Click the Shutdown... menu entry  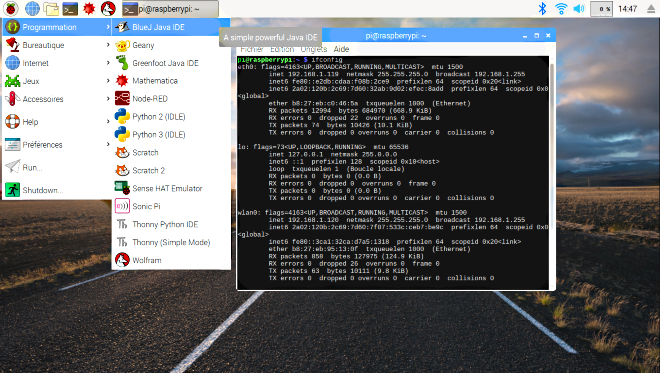57,190
